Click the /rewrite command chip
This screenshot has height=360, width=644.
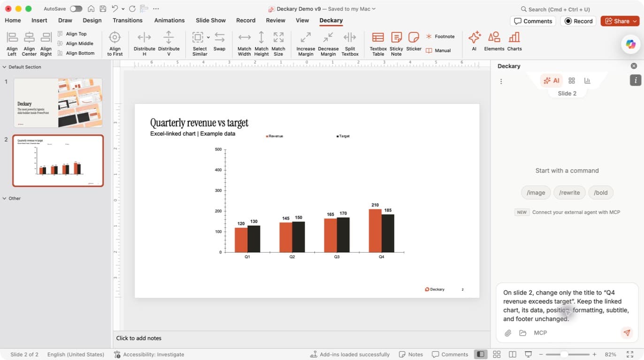pyautogui.click(x=569, y=193)
